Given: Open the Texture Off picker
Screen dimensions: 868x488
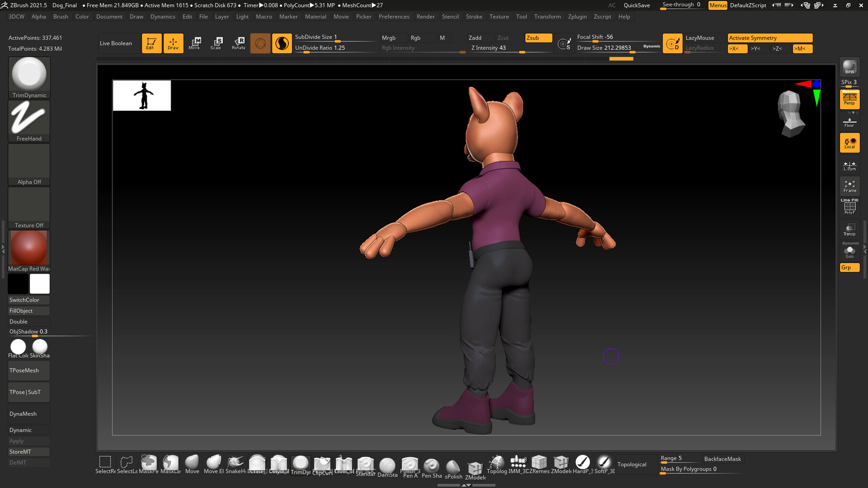Looking at the screenshot, I should pos(29,208).
